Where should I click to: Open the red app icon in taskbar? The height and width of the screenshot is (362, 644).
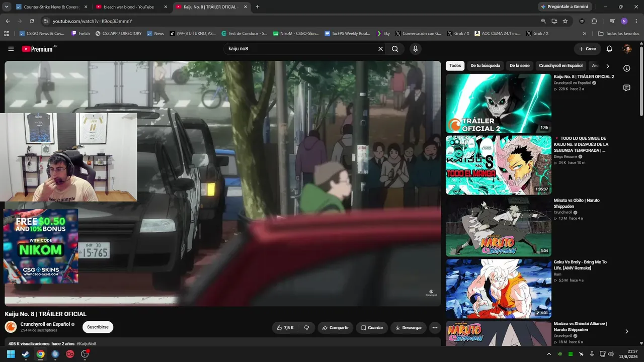click(70, 354)
